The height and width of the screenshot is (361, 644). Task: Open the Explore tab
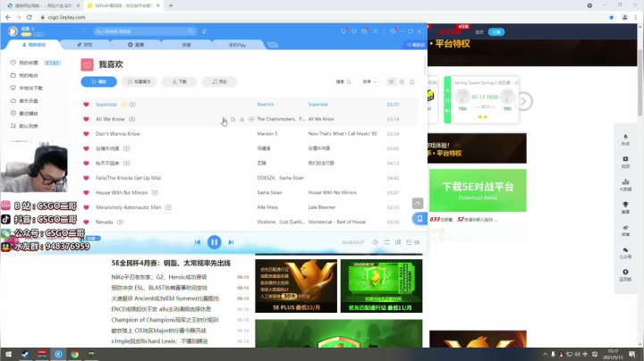[x=186, y=45]
